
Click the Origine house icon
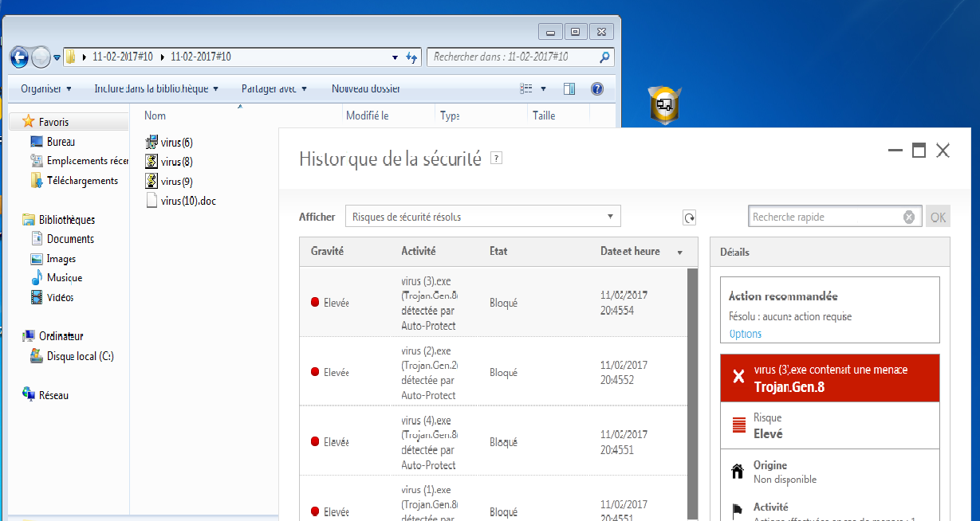(738, 472)
